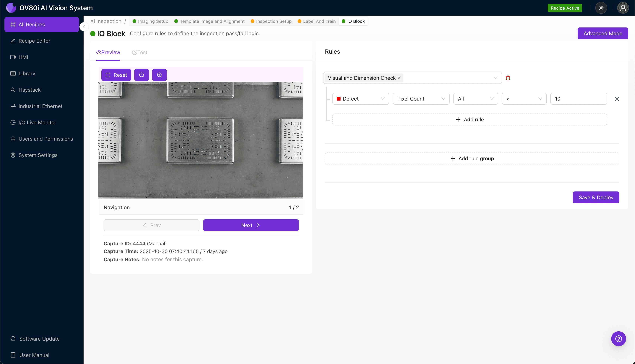This screenshot has width=635, height=364.
Task: Remove the Visual and Dimension Check tag
Action: coord(399,78)
